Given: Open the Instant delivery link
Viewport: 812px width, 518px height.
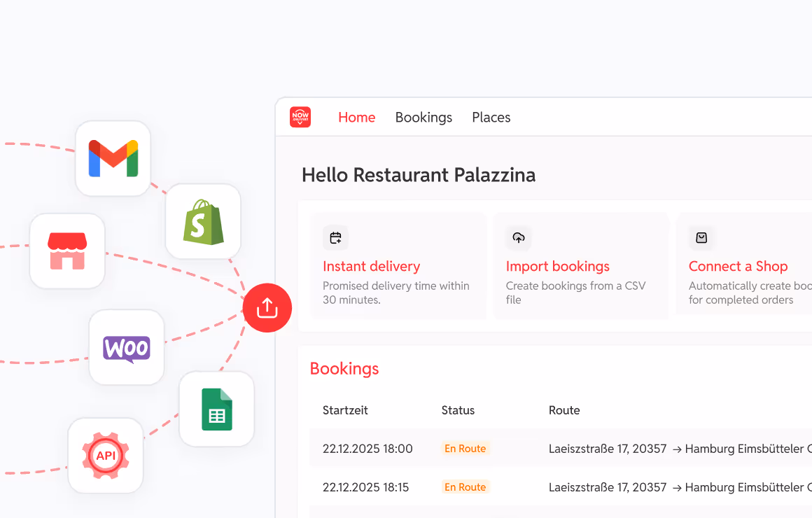Looking at the screenshot, I should coord(371,267).
